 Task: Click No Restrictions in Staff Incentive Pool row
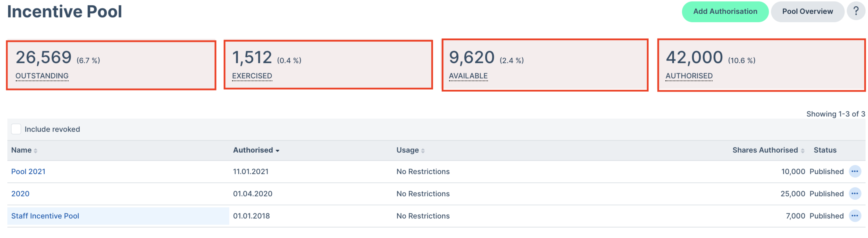[x=423, y=216]
